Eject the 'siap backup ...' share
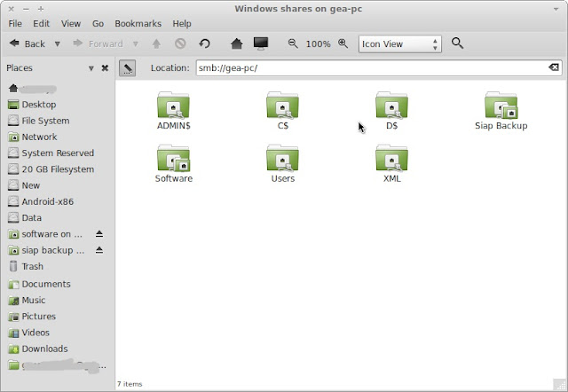 pos(99,250)
